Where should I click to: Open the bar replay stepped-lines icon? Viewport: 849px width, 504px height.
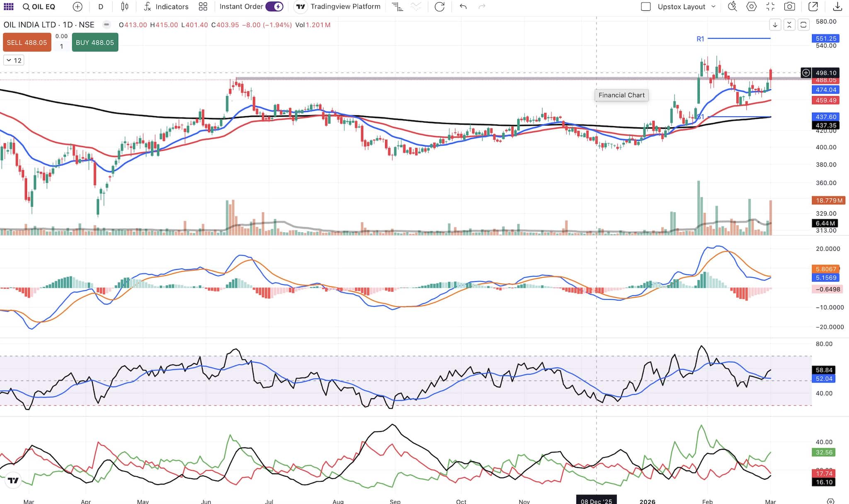pyautogui.click(x=397, y=7)
